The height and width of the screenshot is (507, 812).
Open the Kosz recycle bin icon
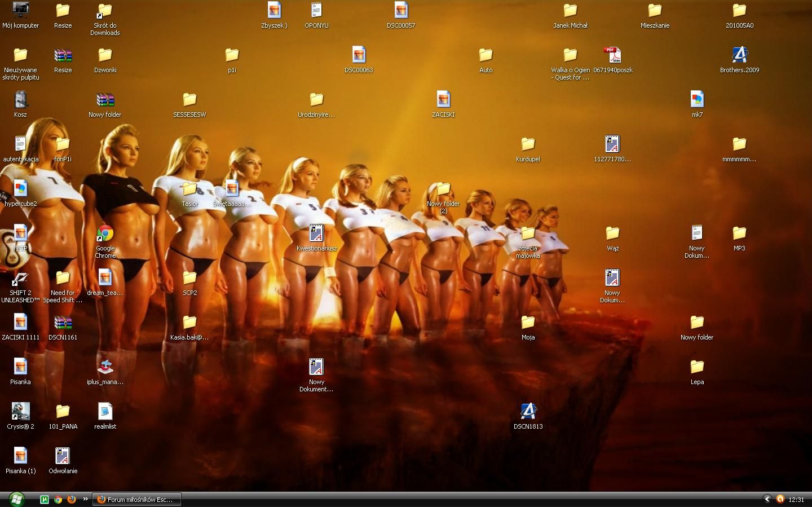coord(20,100)
